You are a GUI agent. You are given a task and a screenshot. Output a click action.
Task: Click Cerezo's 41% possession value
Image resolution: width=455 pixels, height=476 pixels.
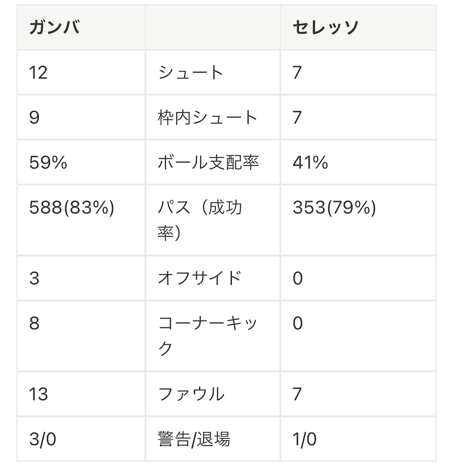pos(310,162)
